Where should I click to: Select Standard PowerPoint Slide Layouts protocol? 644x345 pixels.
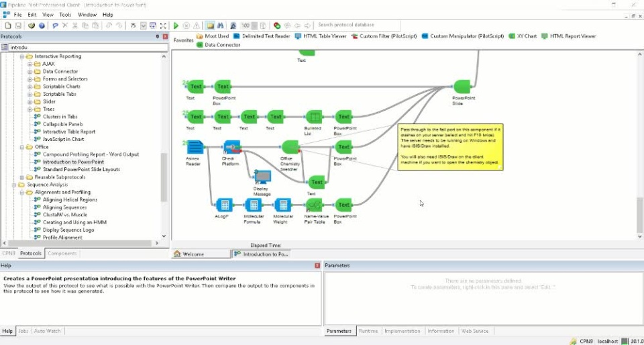(x=81, y=169)
